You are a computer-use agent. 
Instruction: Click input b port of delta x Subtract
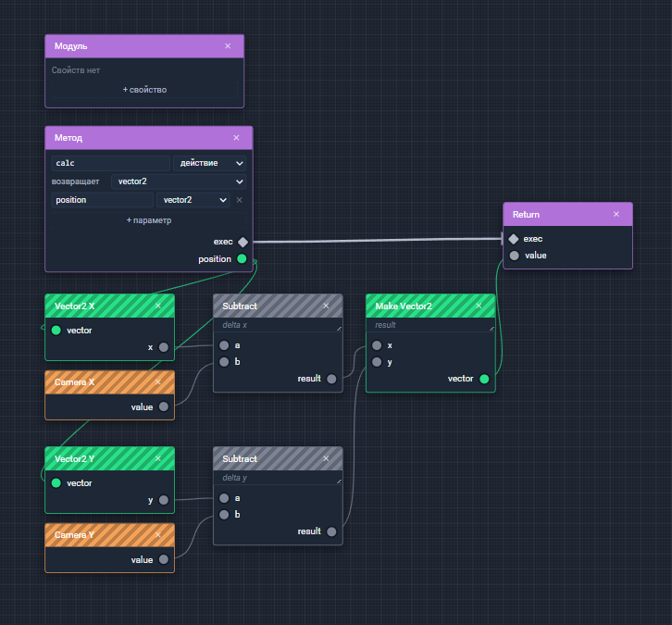(224, 362)
